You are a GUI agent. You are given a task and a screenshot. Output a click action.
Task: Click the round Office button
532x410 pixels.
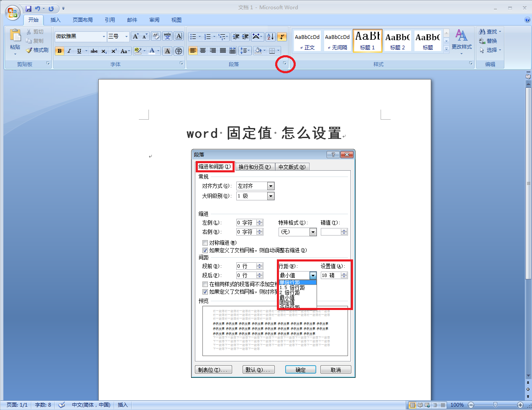tap(13, 13)
